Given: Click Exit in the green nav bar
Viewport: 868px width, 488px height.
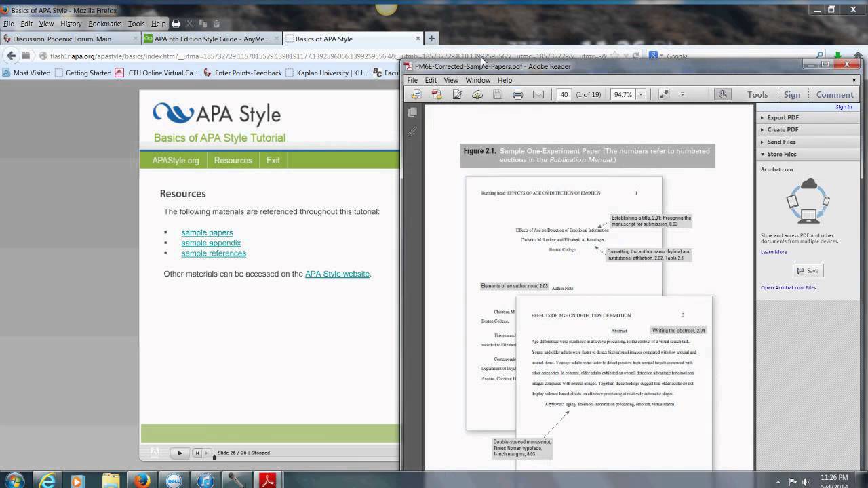Looking at the screenshot, I should point(273,161).
